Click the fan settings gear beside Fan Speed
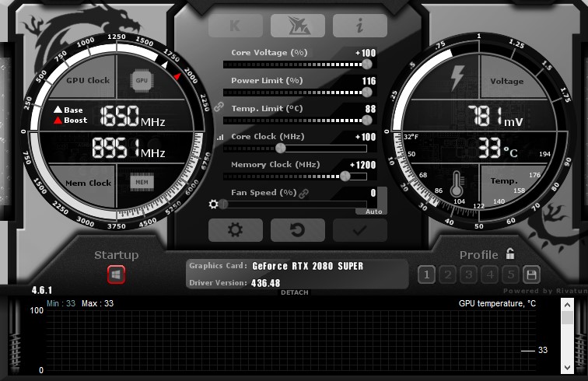 (x=214, y=204)
